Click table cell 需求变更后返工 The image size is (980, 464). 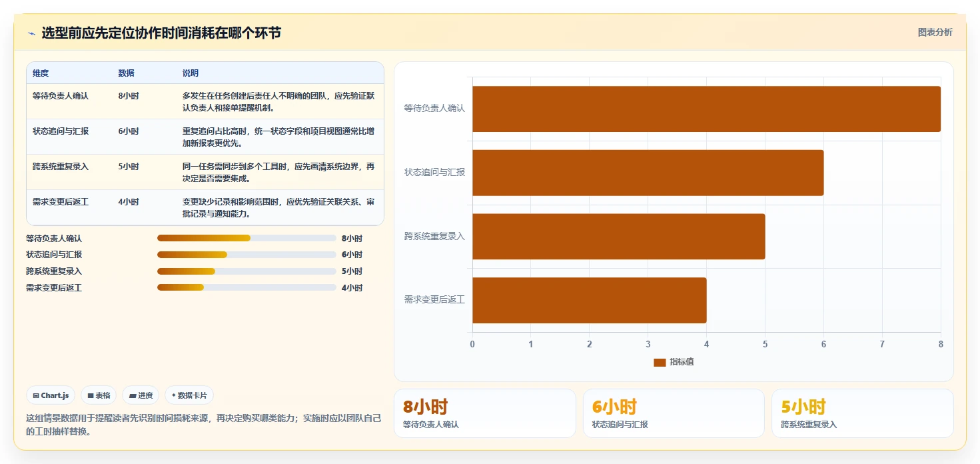[61, 202]
